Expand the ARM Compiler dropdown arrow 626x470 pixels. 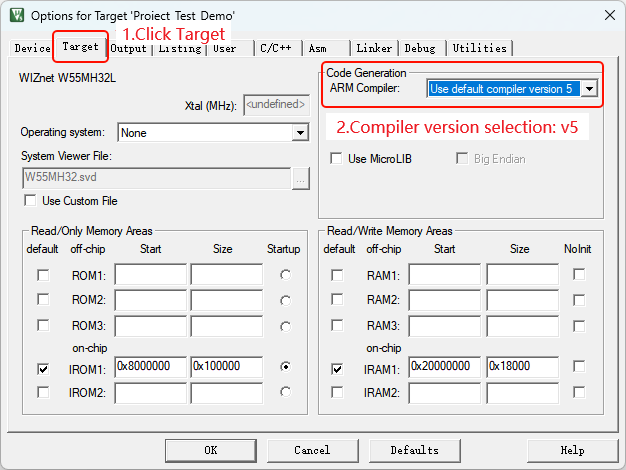tap(589, 89)
